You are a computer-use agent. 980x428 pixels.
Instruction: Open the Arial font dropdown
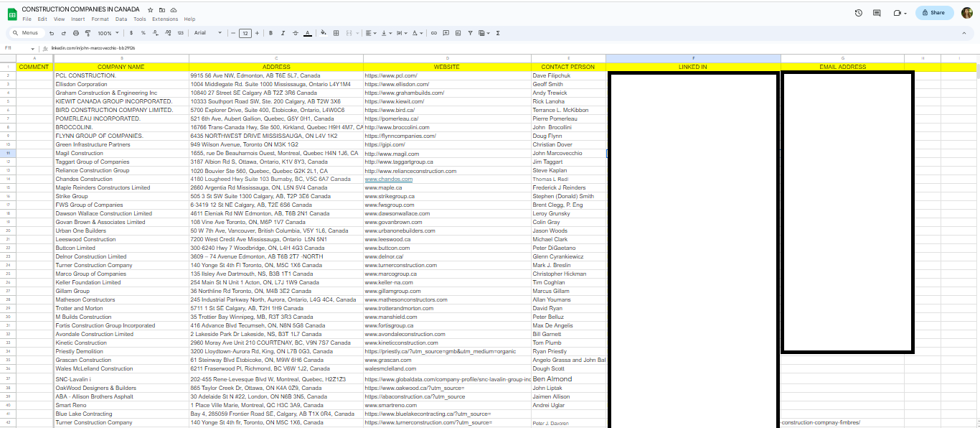pyautogui.click(x=207, y=33)
